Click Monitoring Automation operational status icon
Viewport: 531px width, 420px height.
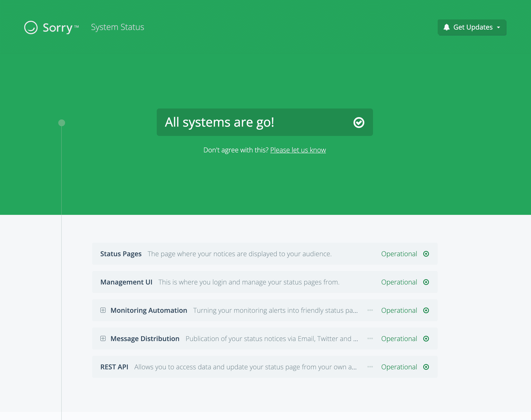(426, 310)
